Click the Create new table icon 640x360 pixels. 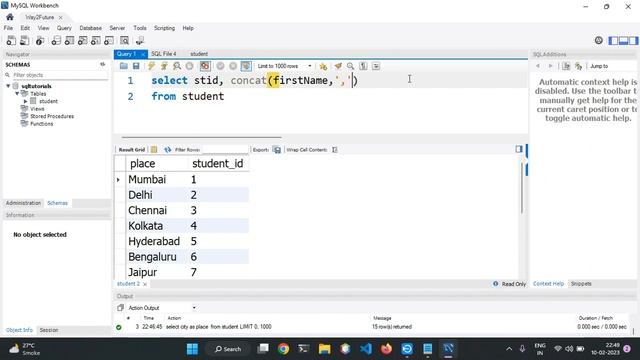tap(69, 40)
